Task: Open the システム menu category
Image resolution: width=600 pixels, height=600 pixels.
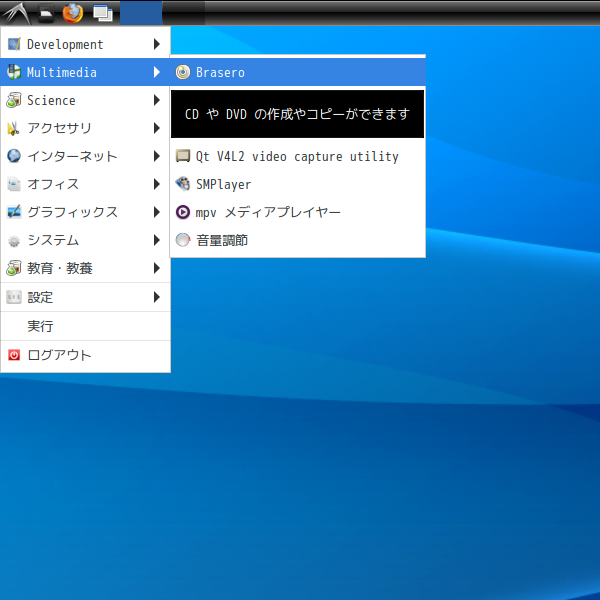Action: 53,240
